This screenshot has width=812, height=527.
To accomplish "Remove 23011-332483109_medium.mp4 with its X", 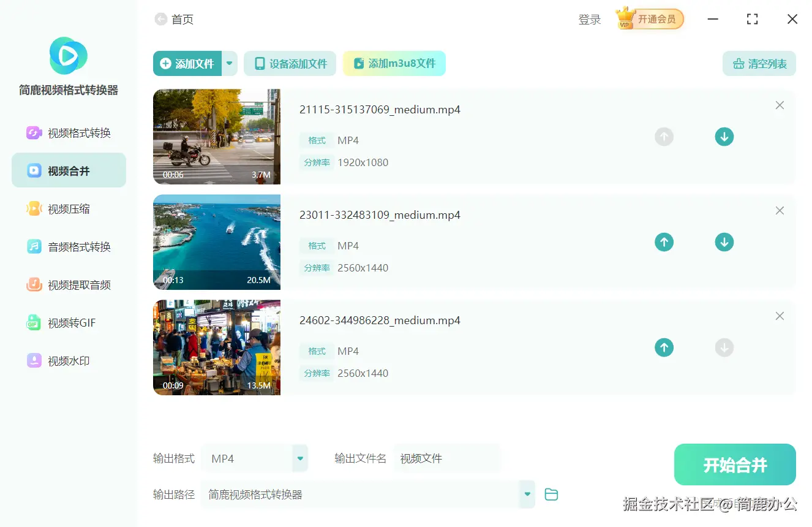I will pos(780,211).
